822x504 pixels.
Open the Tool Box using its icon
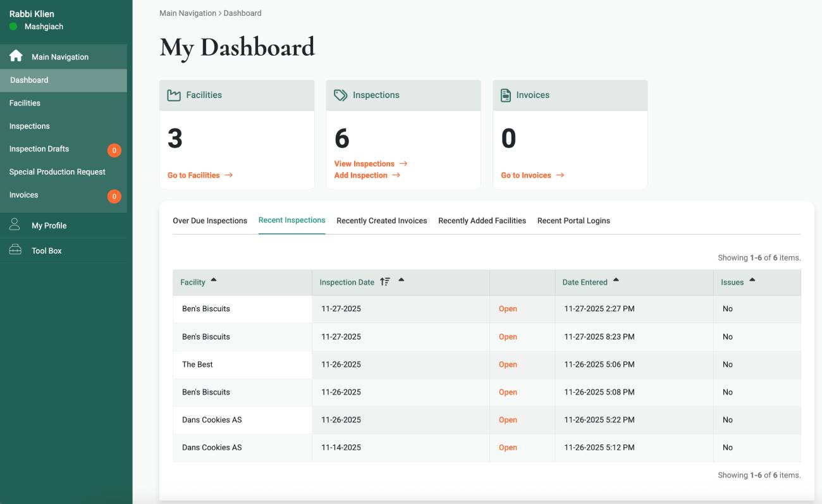(15, 248)
